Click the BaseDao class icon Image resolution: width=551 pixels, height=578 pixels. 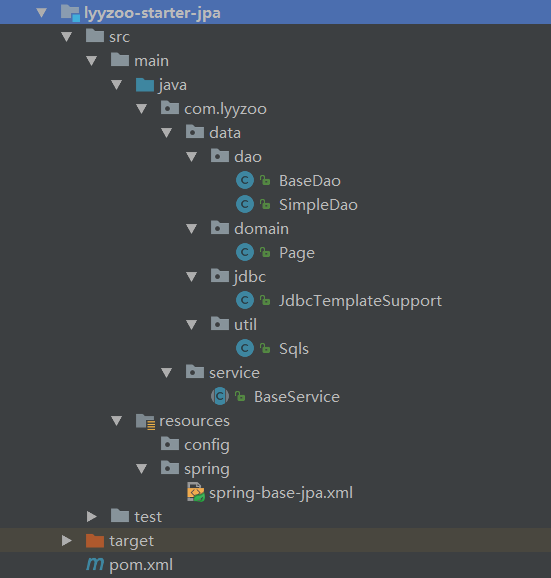tap(245, 181)
